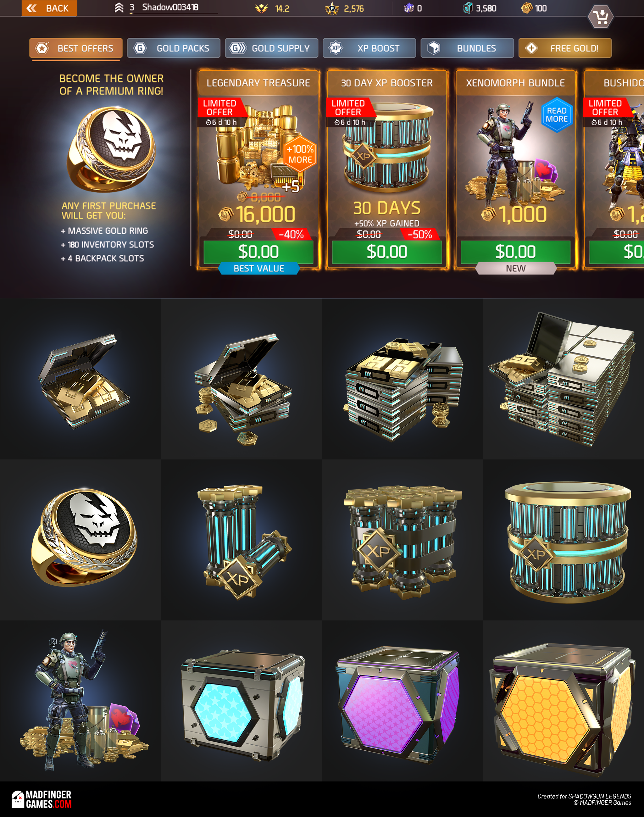The height and width of the screenshot is (817, 644).
Task: Open the Gold Supply tab
Action: click(x=271, y=48)
